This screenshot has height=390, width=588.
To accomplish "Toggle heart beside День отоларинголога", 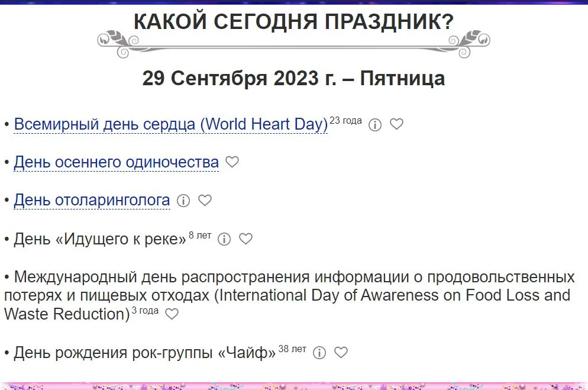I will pyautogui.click(x=205, y=201).
